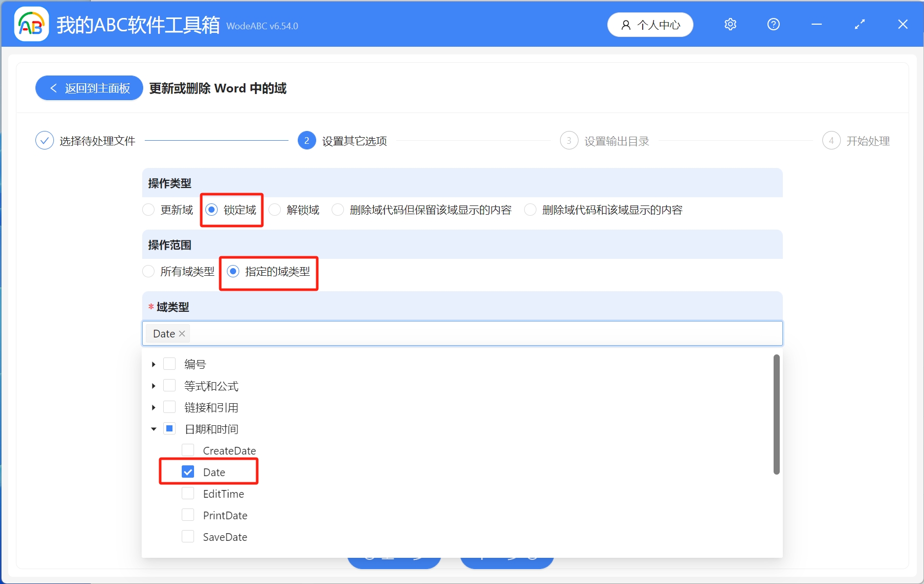The height and width of the screenshot is (584, 924).
Task: Click the checkmark on step 选择待处理文件
Action: [x=45, y=140]
